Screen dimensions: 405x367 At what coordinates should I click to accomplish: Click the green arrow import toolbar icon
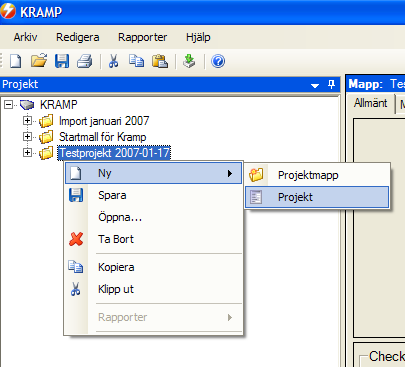[189, 61]
